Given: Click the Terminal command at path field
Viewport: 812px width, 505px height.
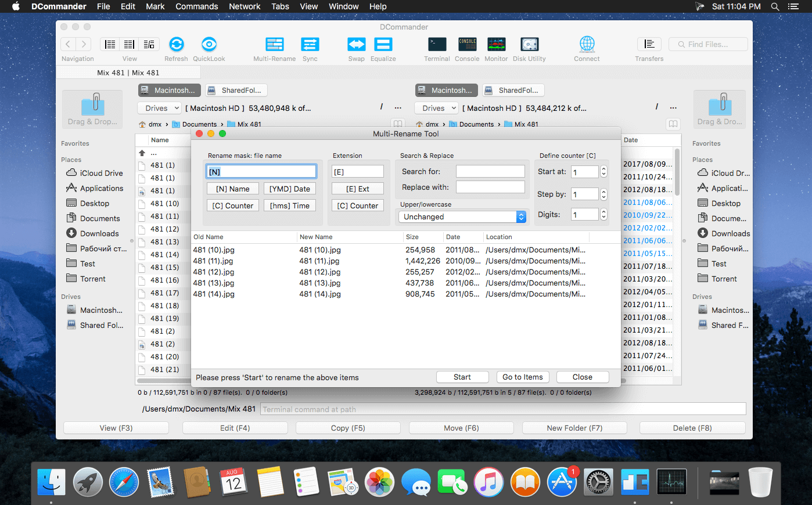Looking at the screenshot, I should (x=503, y=409).
